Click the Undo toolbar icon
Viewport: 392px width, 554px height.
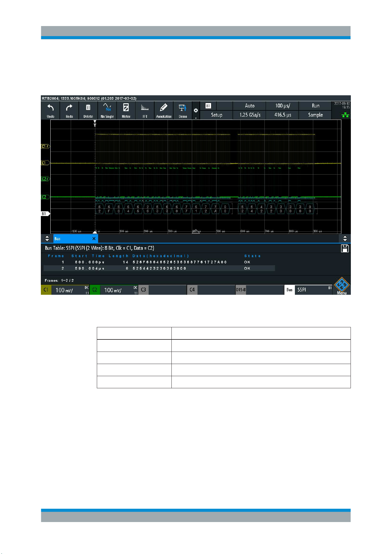coord(50,111)
